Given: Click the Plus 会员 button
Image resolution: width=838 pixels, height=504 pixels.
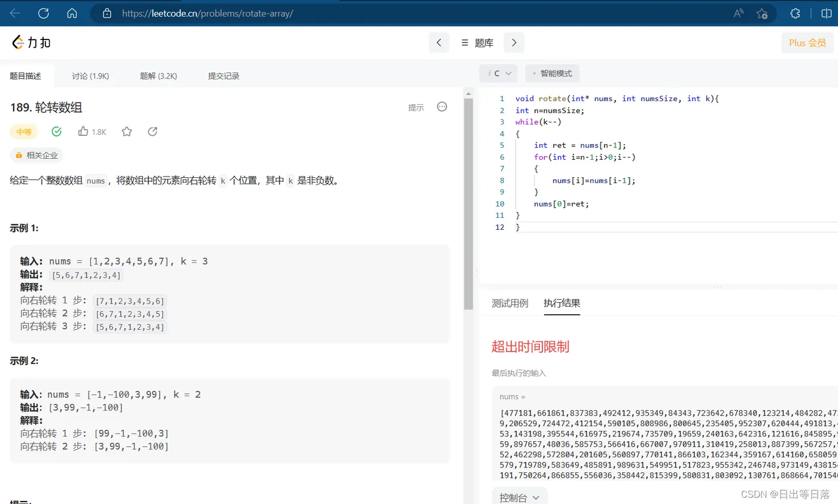Looking at the screenshot, I should 807,42.
